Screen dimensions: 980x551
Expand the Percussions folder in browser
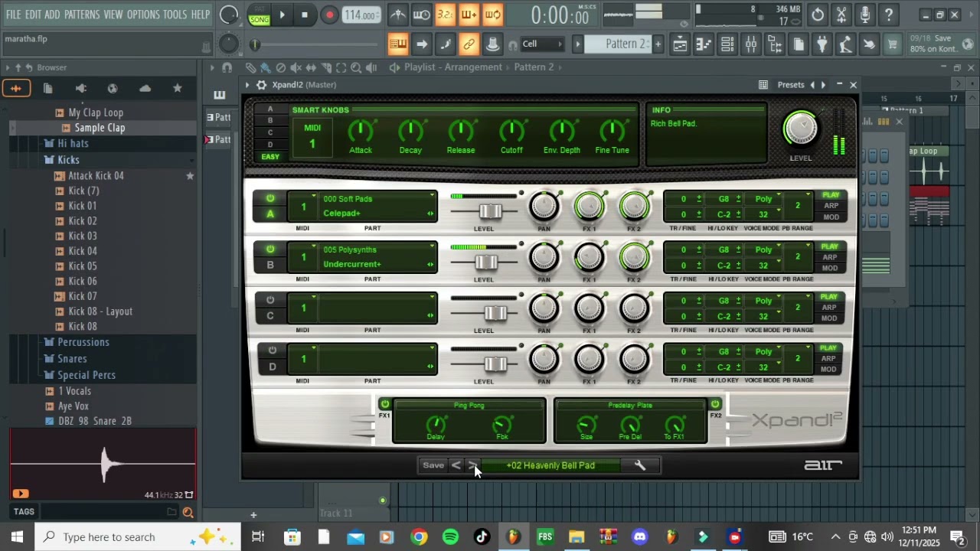point(83,342)
